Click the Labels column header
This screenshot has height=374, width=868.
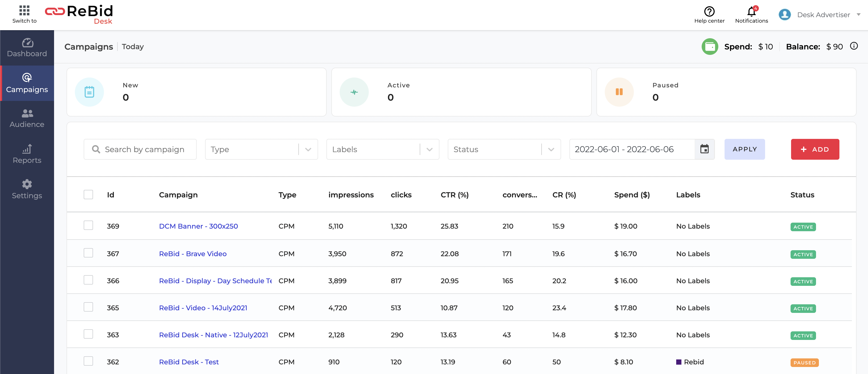688,195
